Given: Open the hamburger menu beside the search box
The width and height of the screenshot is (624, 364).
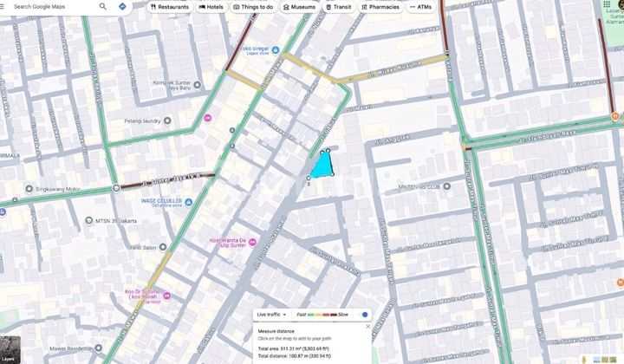Looking at the screenshot, I should coord(6,6).
